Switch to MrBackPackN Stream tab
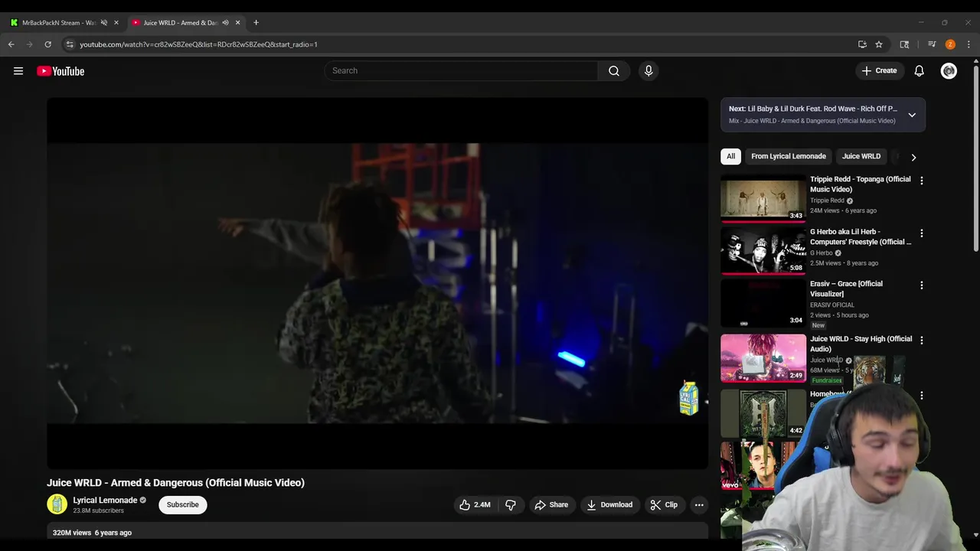This screenshot has height=551, width=980. 57,22
